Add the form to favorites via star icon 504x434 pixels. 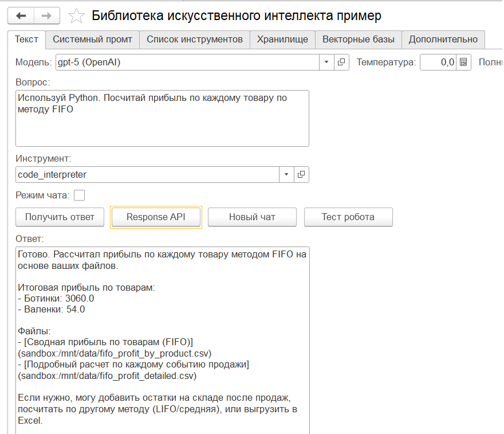tap(76, 15)
